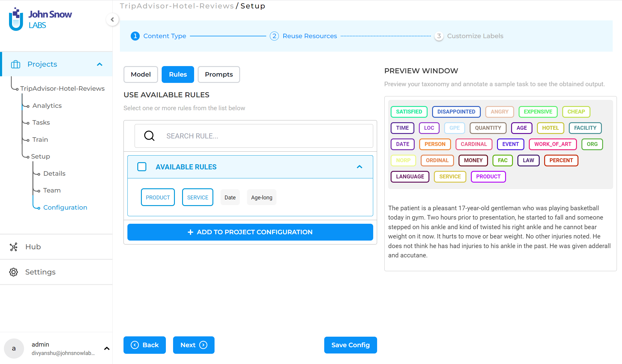Go to Content Type step

(x=165, y=36)
